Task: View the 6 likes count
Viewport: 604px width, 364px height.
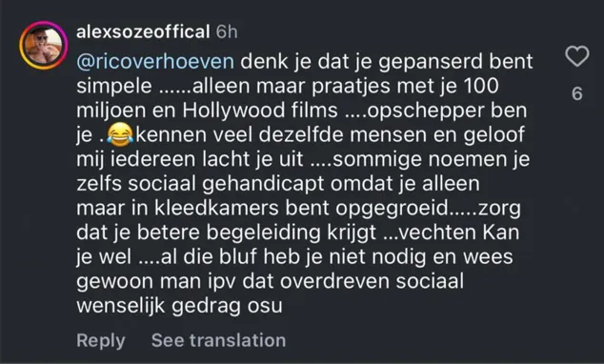Action: click(577, 93)
